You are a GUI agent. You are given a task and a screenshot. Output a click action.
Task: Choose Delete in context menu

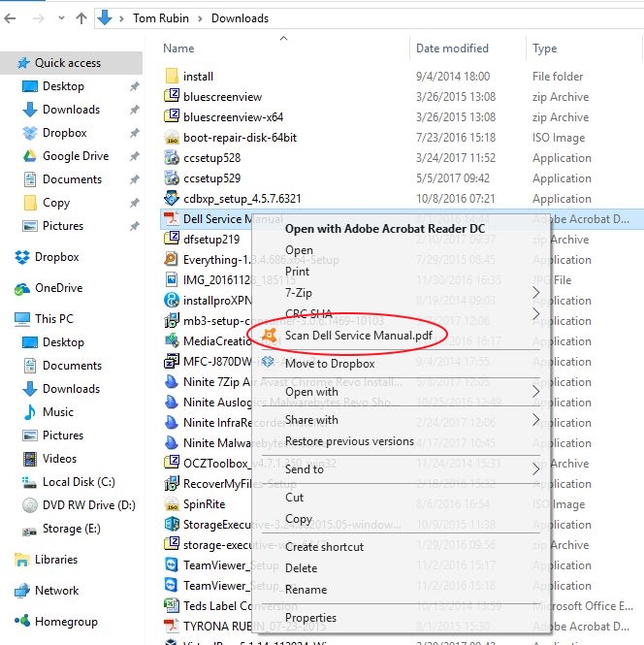point(301,568)
